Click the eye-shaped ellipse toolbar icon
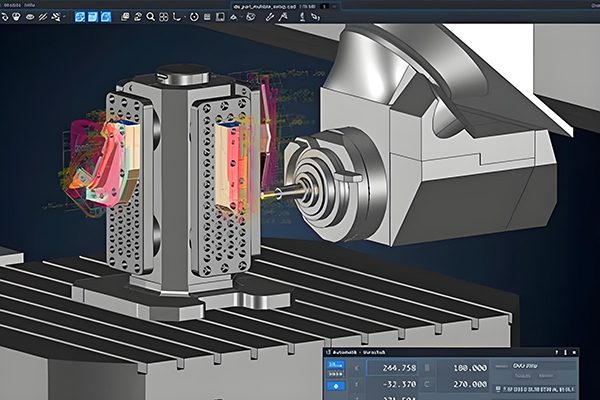This screenshot has height=400, width=600. coord(30,17)
